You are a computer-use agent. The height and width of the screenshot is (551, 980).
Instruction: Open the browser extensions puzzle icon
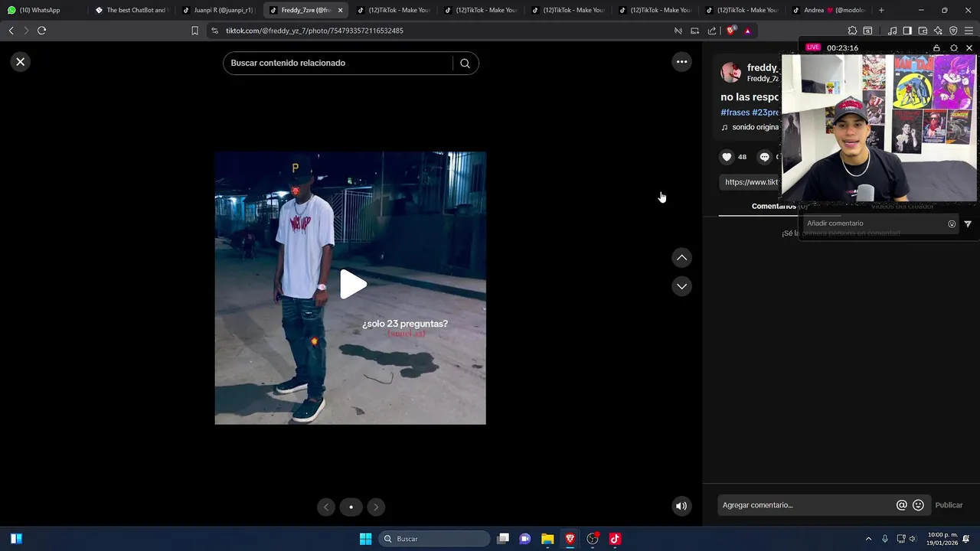(852, 31)
